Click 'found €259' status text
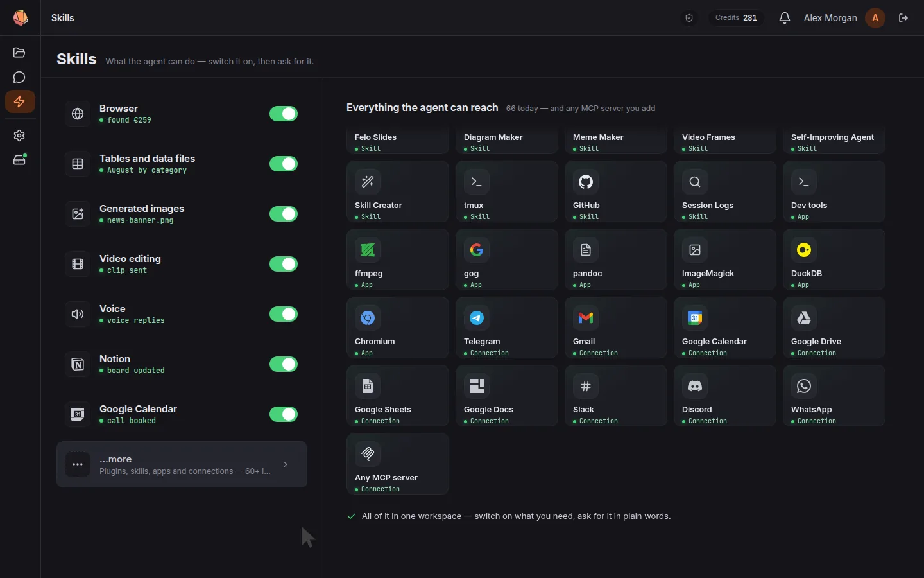Viewport: 924px width, 578px height. 129,120
